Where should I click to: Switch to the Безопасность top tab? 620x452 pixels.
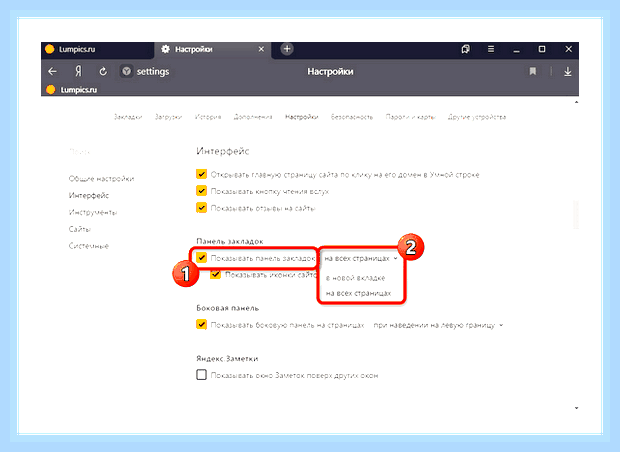point(352,117)
